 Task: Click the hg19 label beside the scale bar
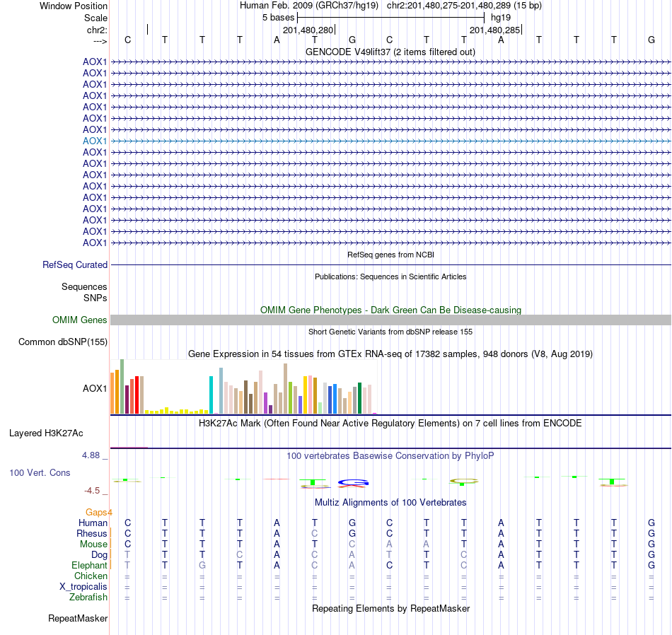(501, 18)
